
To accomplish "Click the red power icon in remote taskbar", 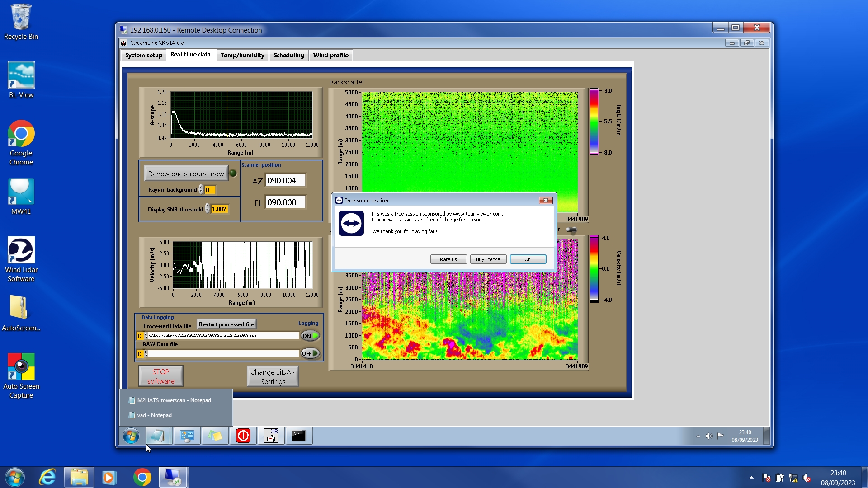I will coord(243,436).
